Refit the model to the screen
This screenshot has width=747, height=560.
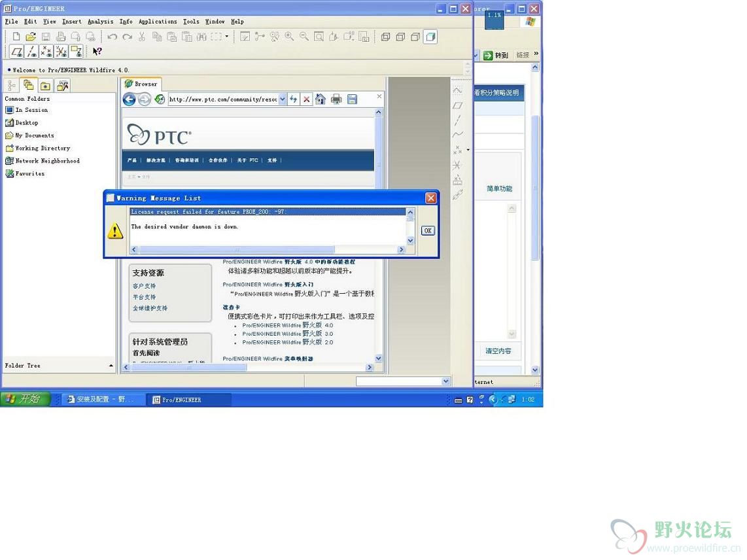coord(319,37)
